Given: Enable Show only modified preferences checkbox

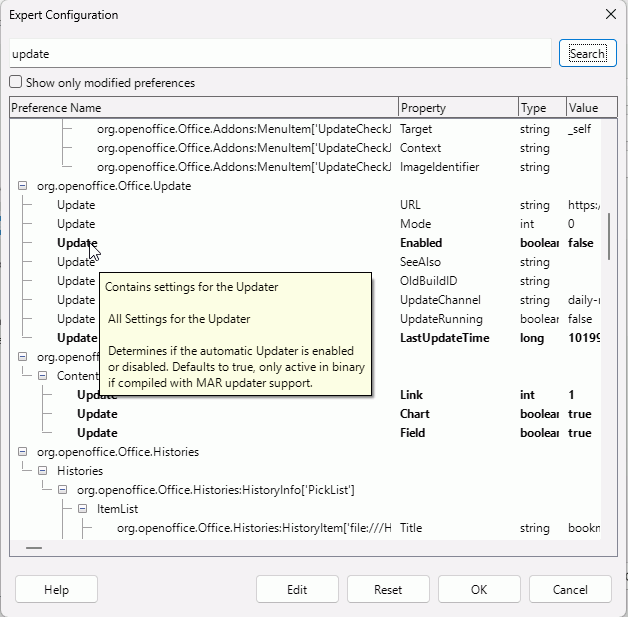Looking at the screenshot, I should [16, 83].
